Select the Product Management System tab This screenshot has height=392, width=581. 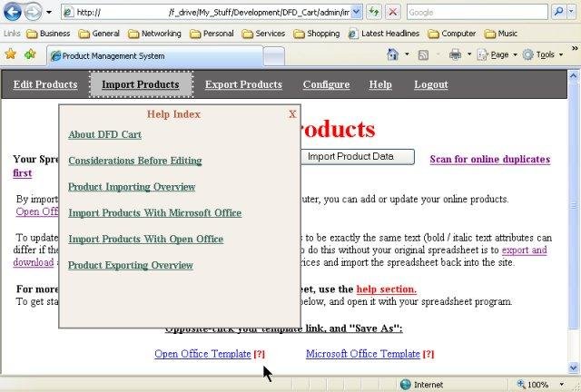tap(154, 56)
